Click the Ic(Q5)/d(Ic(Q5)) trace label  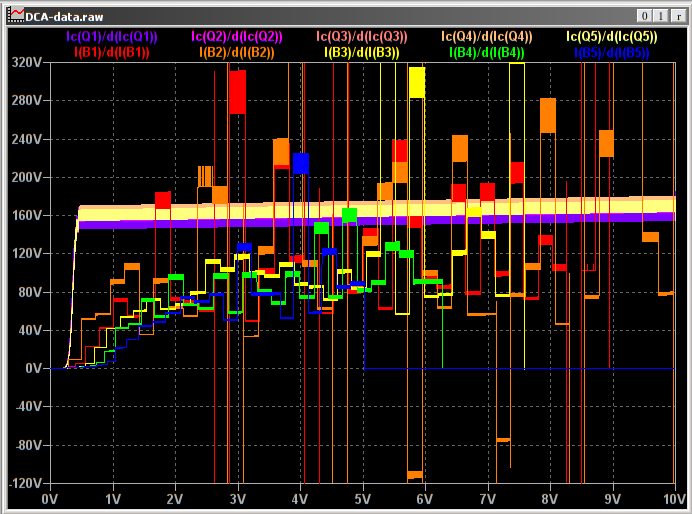tap(612, 37)
